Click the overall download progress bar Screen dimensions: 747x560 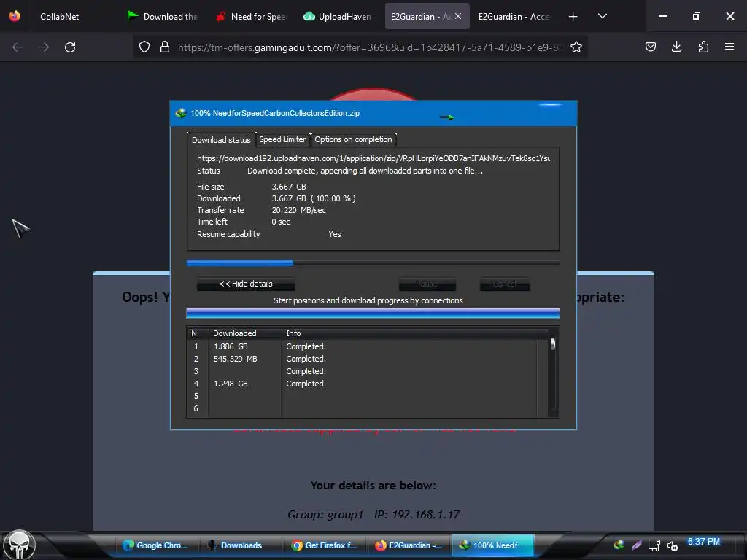(373, 262)
